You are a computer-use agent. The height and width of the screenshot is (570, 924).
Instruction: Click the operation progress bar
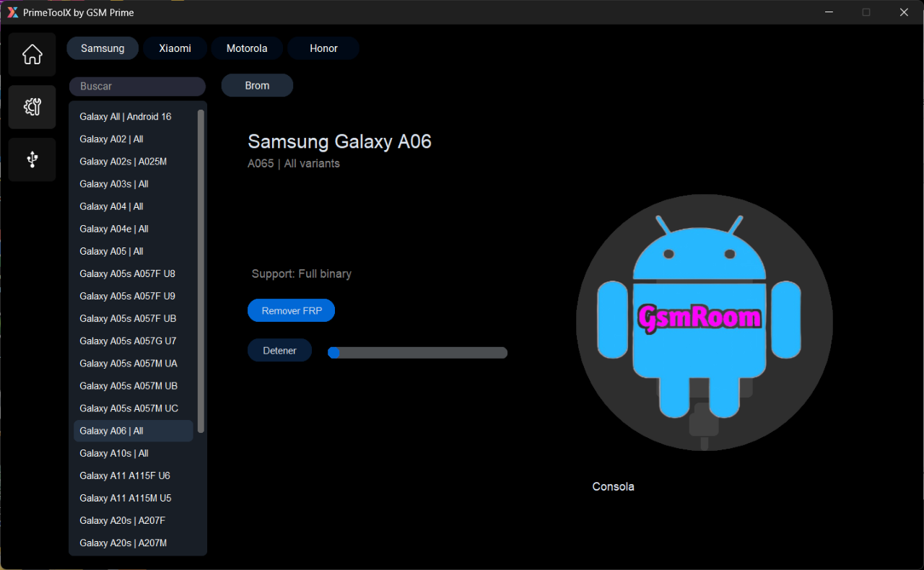[x=417, y=353]
